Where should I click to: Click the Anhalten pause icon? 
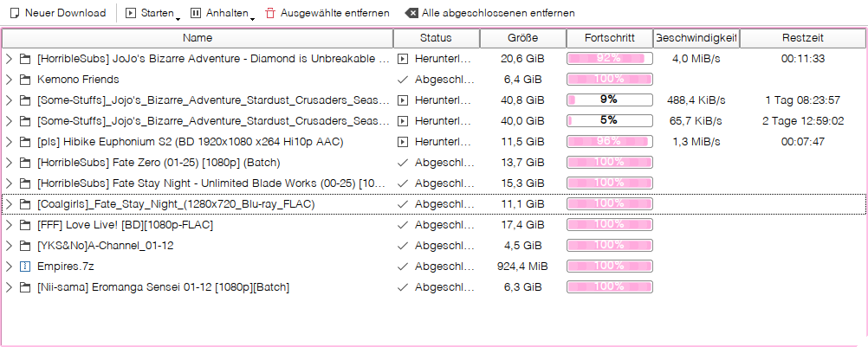pyautogui.click(x=196, y=13)
